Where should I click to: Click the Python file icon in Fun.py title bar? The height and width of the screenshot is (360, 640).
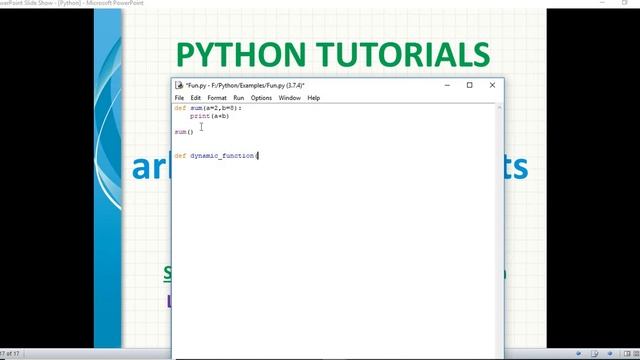pyautogui.click(x=179, y=85)
